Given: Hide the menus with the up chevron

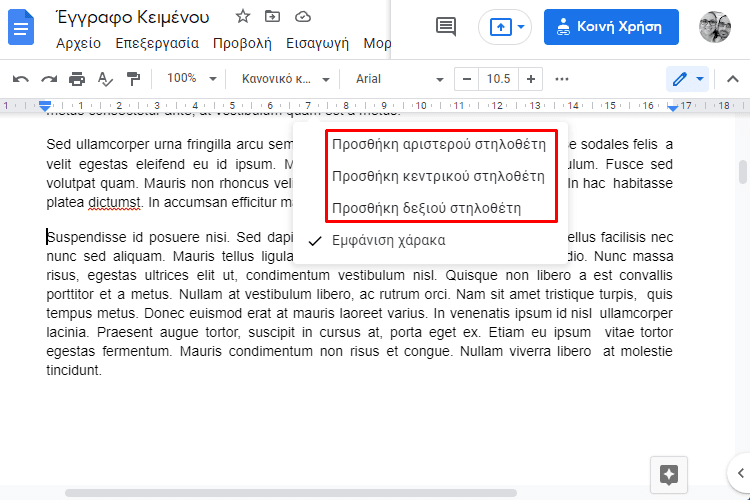Looking at the screenshot, I should (732, 79).
